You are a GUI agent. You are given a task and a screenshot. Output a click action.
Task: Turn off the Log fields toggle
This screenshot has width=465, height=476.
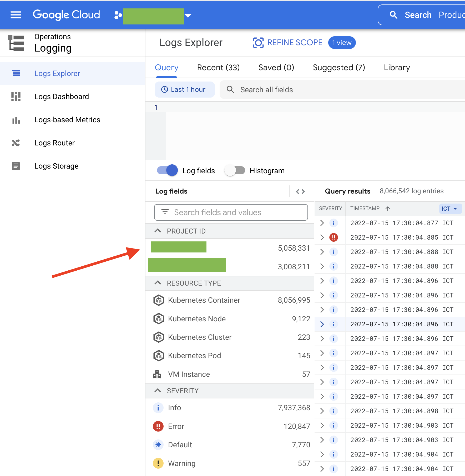(x=168, y=170)
